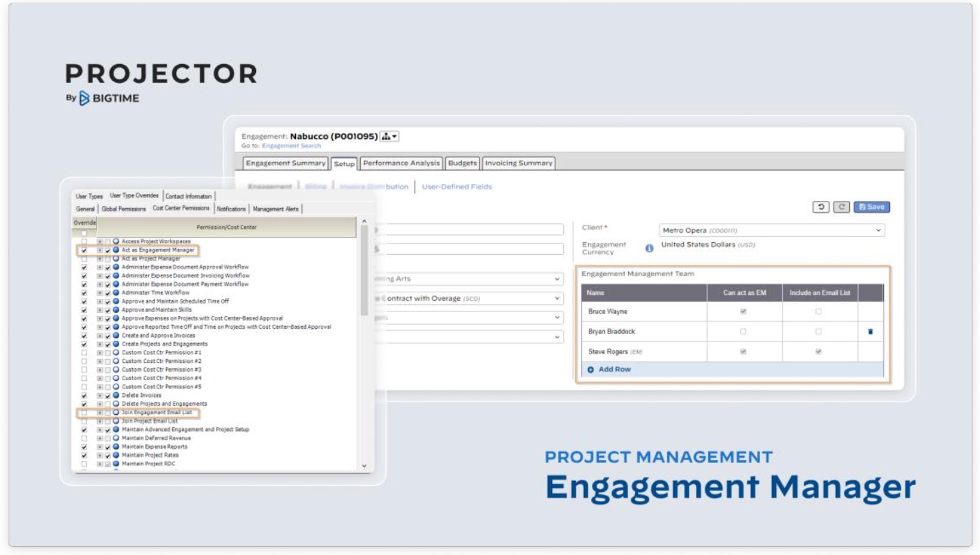Open the Invoicing Summary tab
The height and width of the screenshot is (555, 980).
click(519, 163)
